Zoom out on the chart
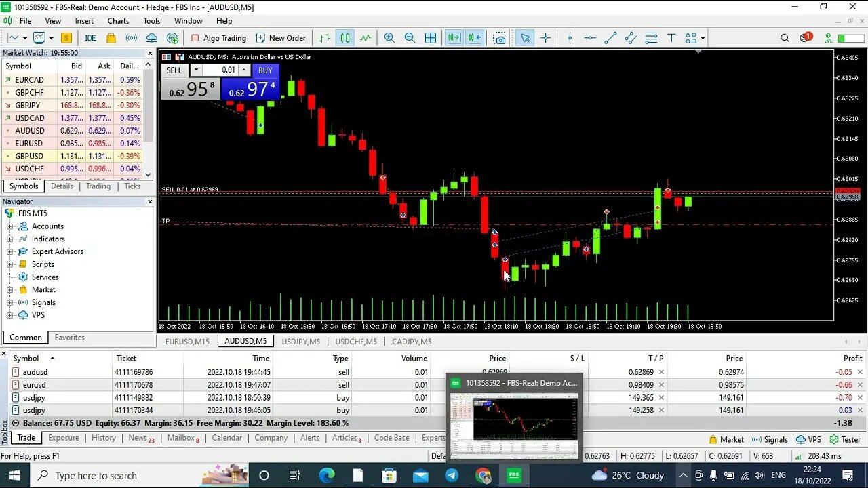This screenshot has width=868, height=488. [410, 38]
